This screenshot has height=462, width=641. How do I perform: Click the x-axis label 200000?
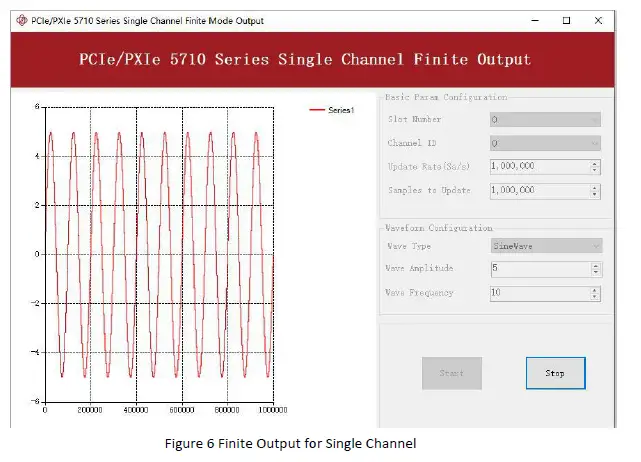[90, 410]
